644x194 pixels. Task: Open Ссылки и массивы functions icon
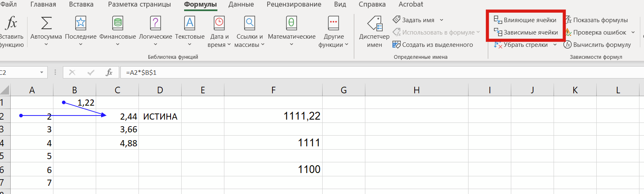point(249,23)
